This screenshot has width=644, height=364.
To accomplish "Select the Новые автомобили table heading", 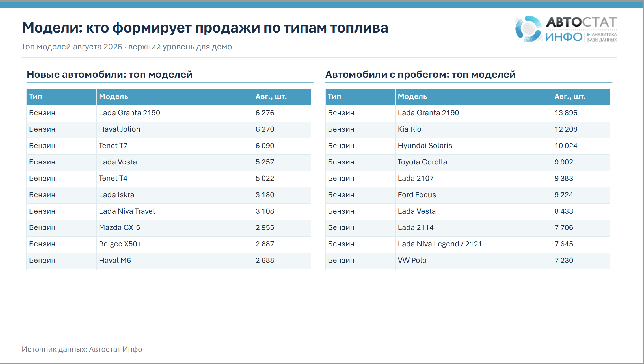I will point(110,74).
